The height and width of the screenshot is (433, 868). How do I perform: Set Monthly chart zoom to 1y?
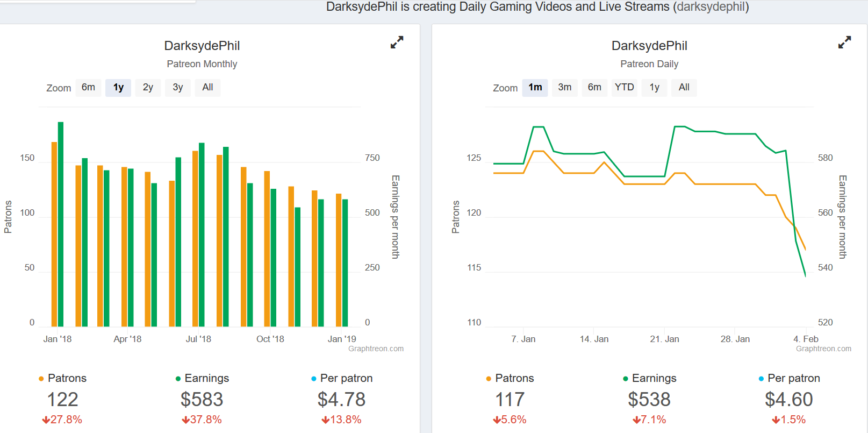point(118,87)
